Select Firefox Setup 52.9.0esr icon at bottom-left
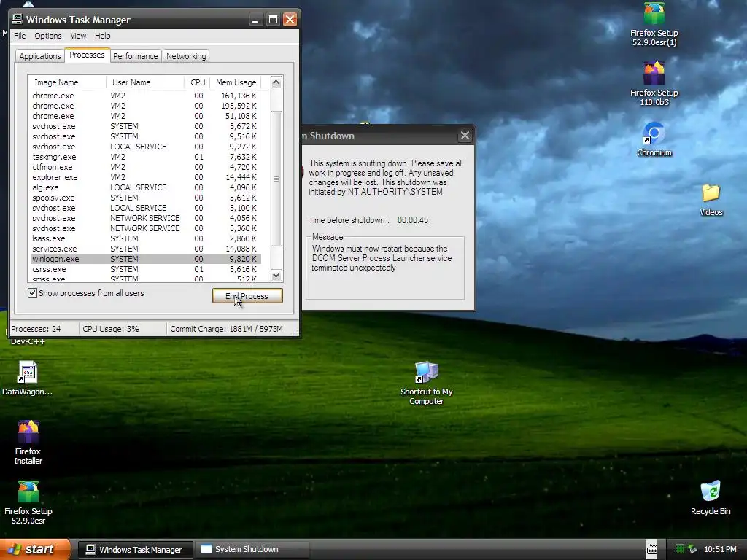This screenshot has height=560, width=747. [28, 502]
